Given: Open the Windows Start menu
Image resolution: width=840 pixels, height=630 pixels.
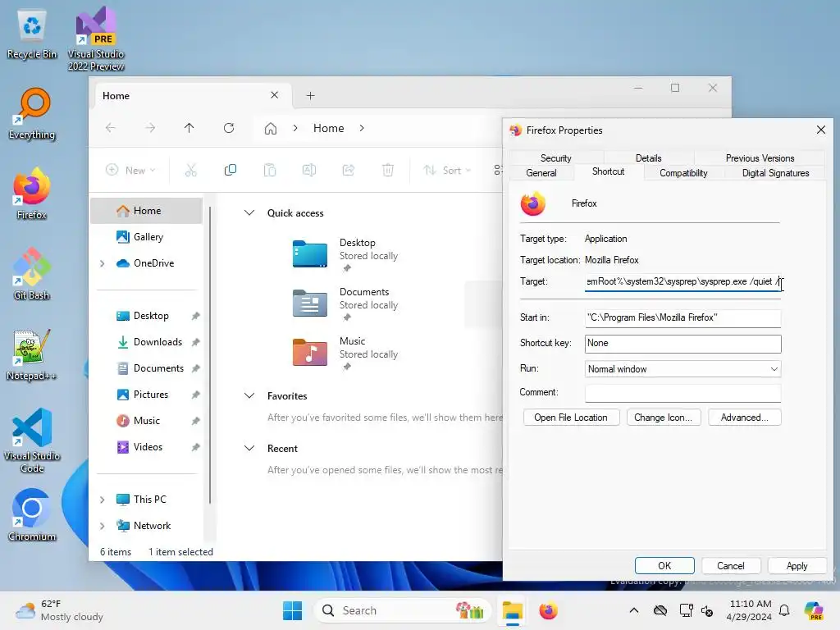Looking at the screenshot, I should [293, 610].
